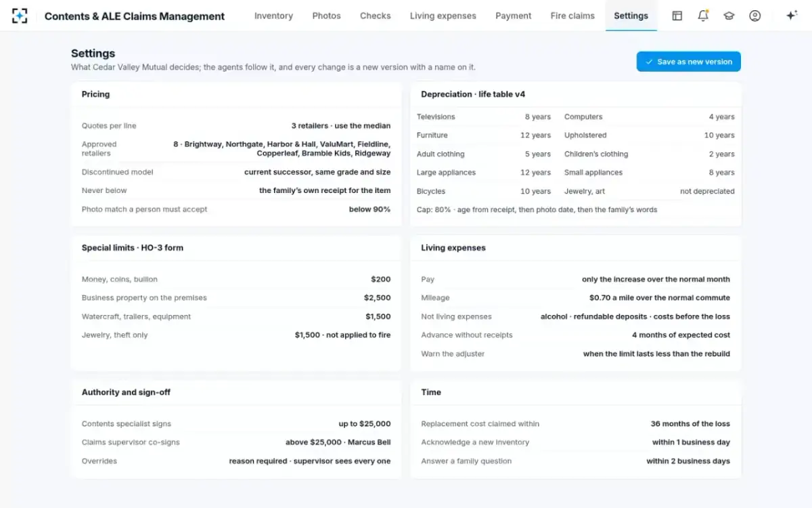Switch to the Inventory tab
Screen dimensions: 812x508
tap(273, 16)
